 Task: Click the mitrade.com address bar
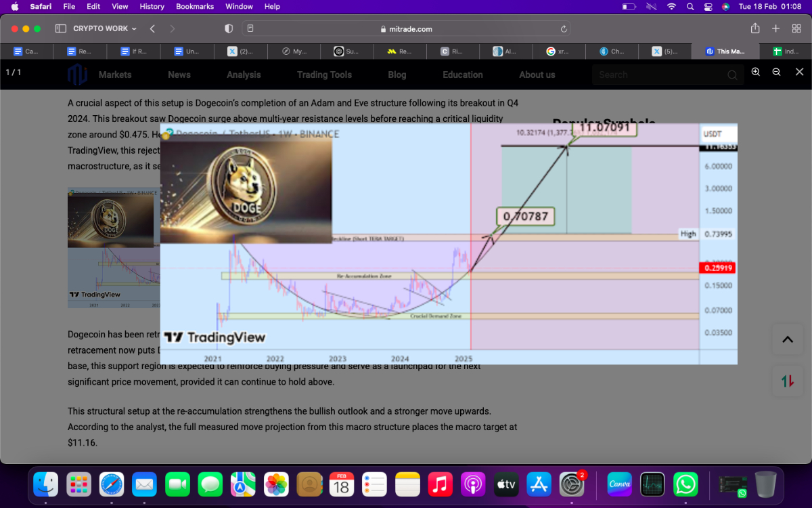(x=406, y=29)
